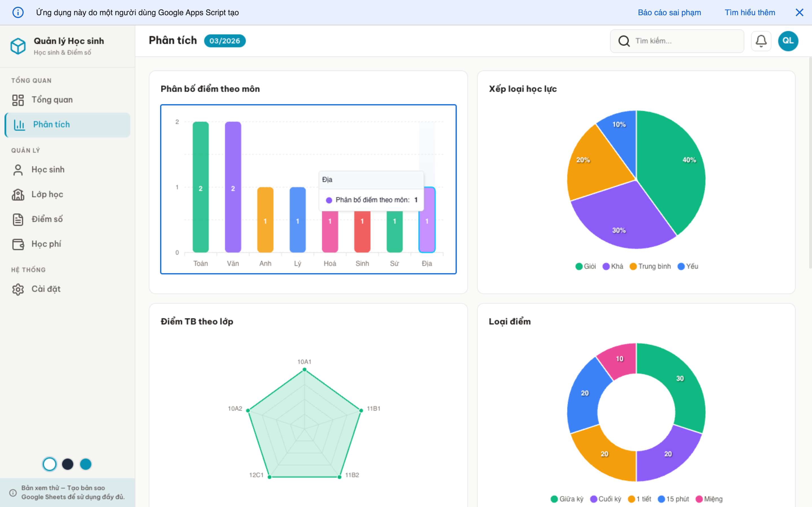This screenshot has height=507, width=812.
Task: Open Cài đặt settings
Action: 46,289
